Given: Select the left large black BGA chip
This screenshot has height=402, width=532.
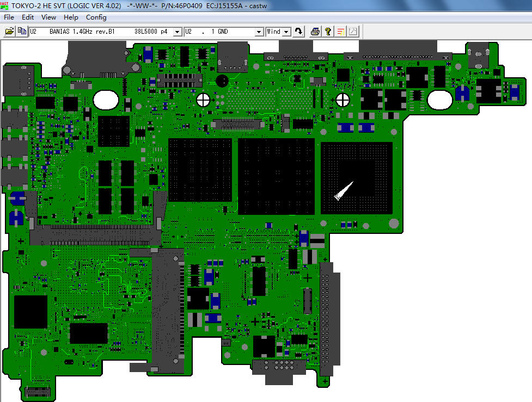Looking at the screenshot, I should click(x=200, y=170).
